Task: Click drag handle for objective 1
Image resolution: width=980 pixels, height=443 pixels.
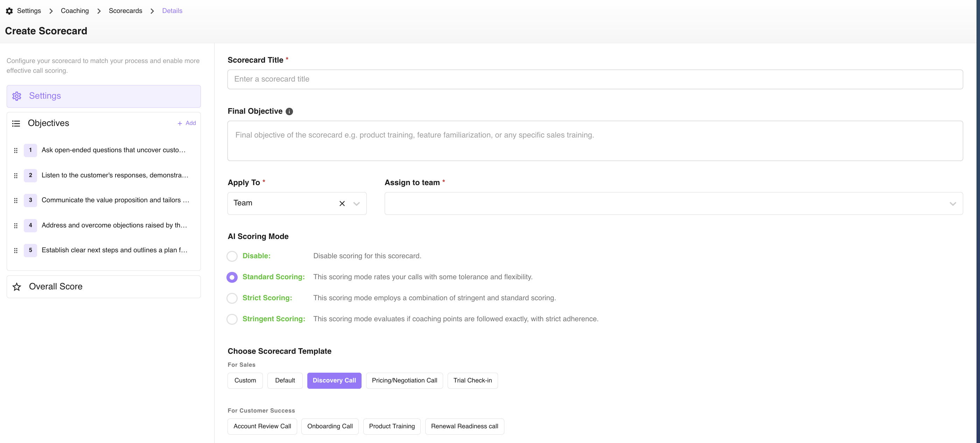Action: coord(16,150)
